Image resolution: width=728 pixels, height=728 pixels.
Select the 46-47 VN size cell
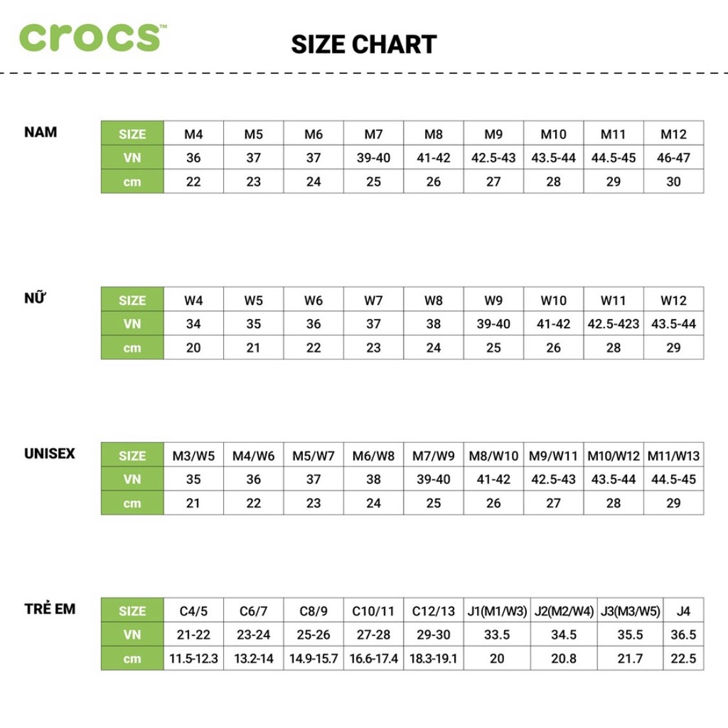tap(673, 158)
